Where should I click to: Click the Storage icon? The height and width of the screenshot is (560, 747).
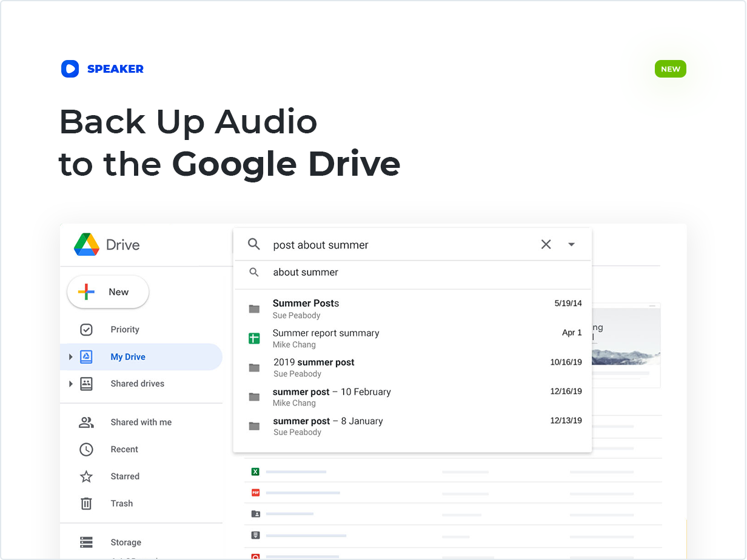coord(86,542)
